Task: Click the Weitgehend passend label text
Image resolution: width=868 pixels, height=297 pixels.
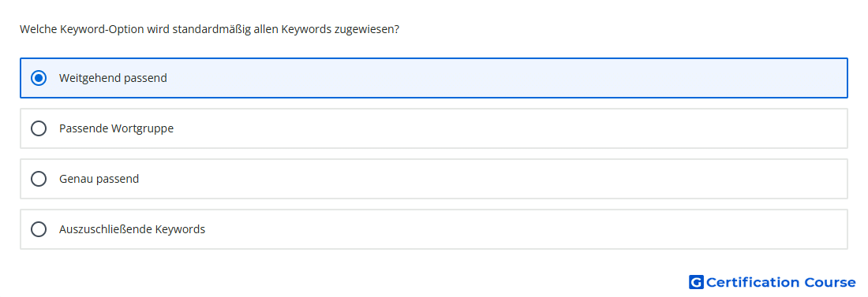Action: pyautogui.click(x=113, y=78)
